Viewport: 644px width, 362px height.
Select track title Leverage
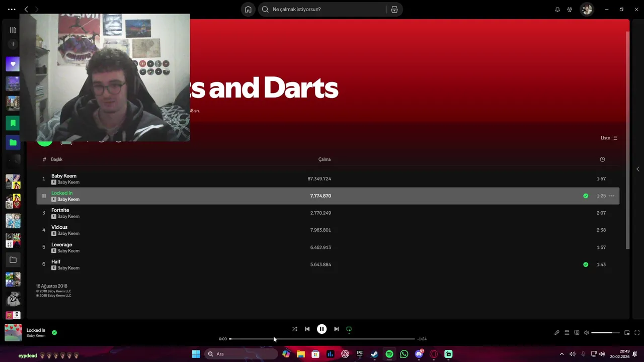click(62, 244)
